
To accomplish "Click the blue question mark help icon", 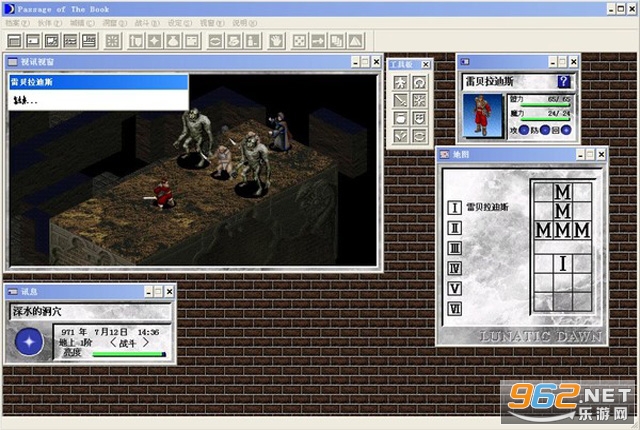I will click(x=564, y=82).
